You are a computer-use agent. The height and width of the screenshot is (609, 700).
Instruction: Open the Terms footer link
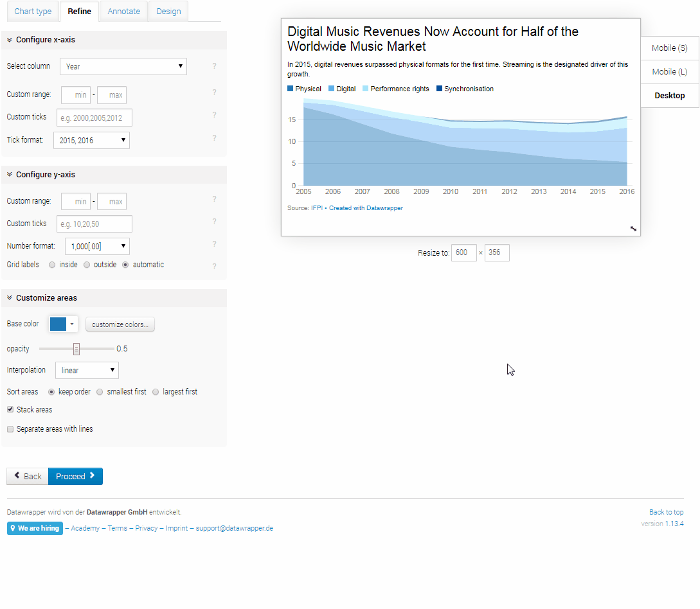click(x=118, y=528)
